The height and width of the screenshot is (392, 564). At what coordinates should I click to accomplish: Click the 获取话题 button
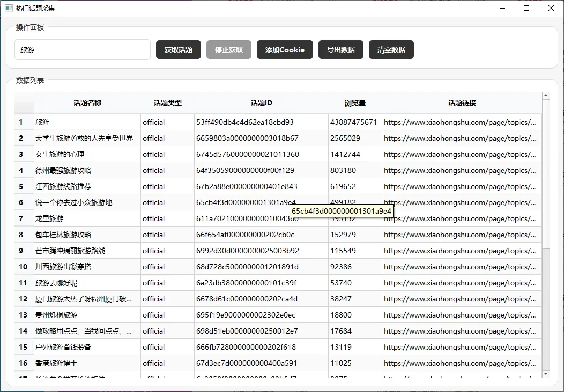(179, 50)
